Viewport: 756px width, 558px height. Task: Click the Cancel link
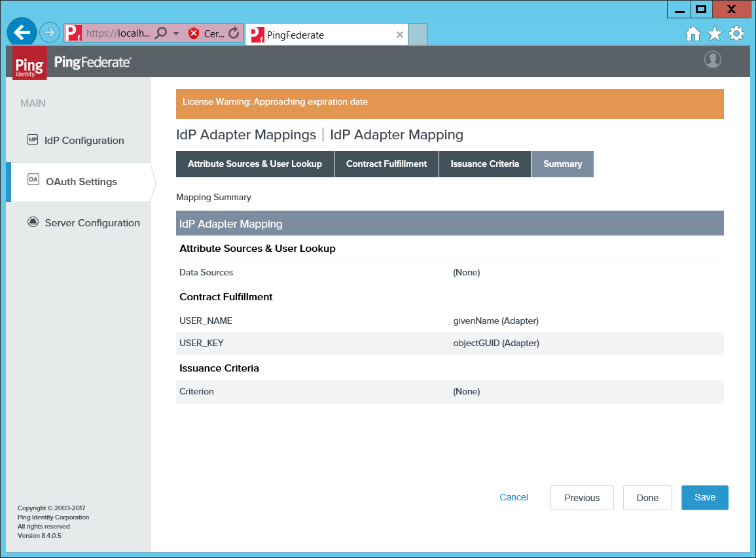[513, 497]
